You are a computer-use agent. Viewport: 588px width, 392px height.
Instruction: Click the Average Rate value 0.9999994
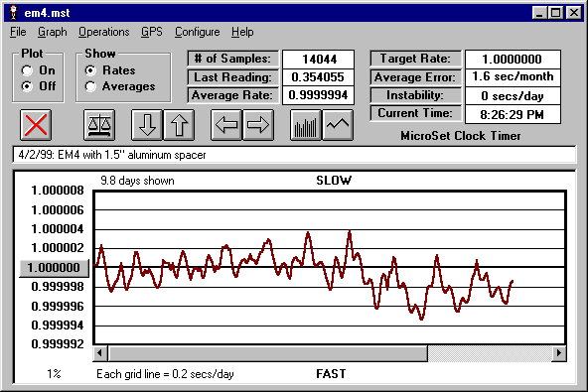319,95
